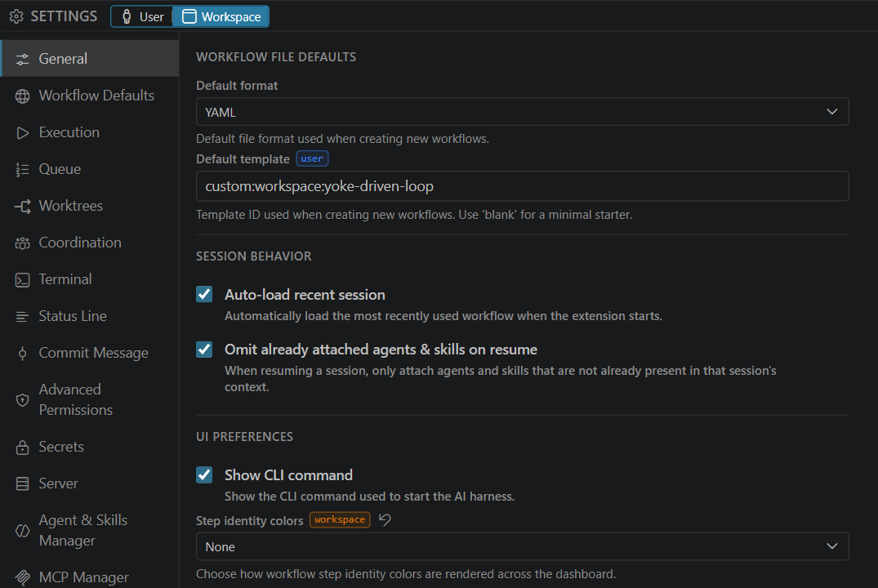Open the Workflow Defaults section
Screen dimensions: 878x588
click(90, 96)
